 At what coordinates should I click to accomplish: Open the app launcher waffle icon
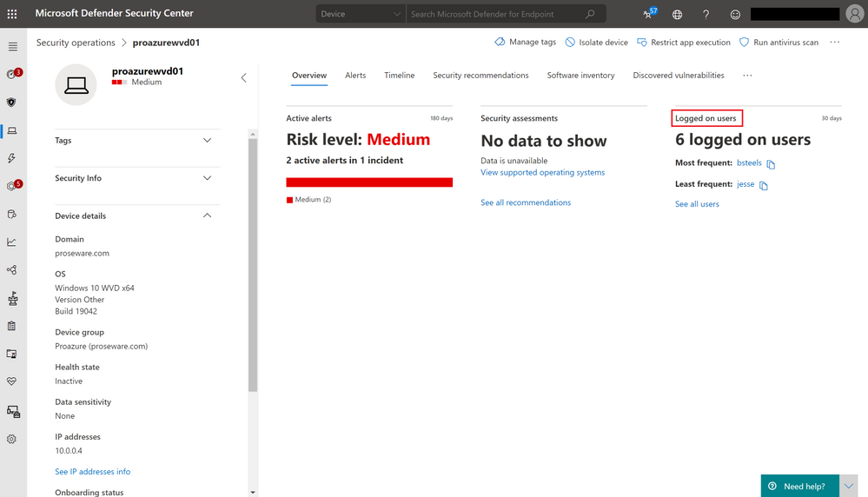pyautogui.click(x=12, y=14)
